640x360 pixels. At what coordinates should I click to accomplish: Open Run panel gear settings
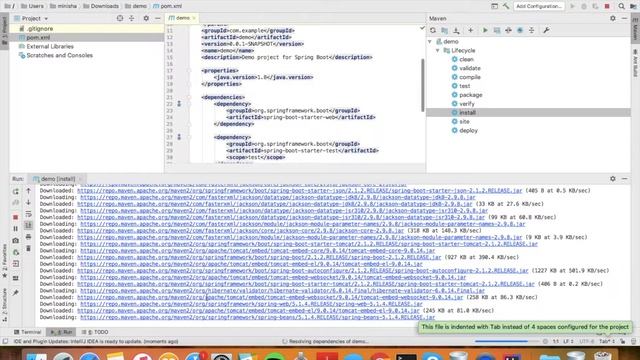613,179
